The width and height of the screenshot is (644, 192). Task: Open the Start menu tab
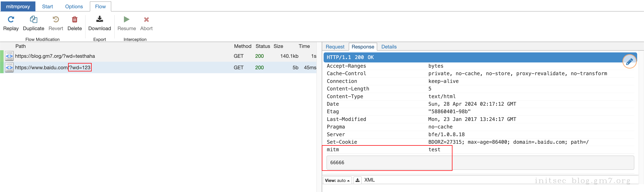47,6
